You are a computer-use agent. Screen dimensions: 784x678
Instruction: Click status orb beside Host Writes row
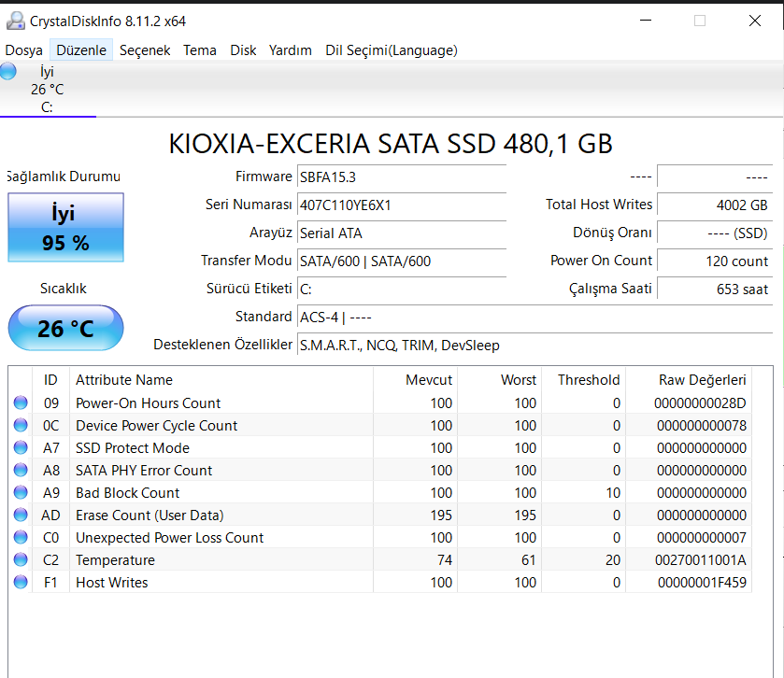tap(21, 583)
